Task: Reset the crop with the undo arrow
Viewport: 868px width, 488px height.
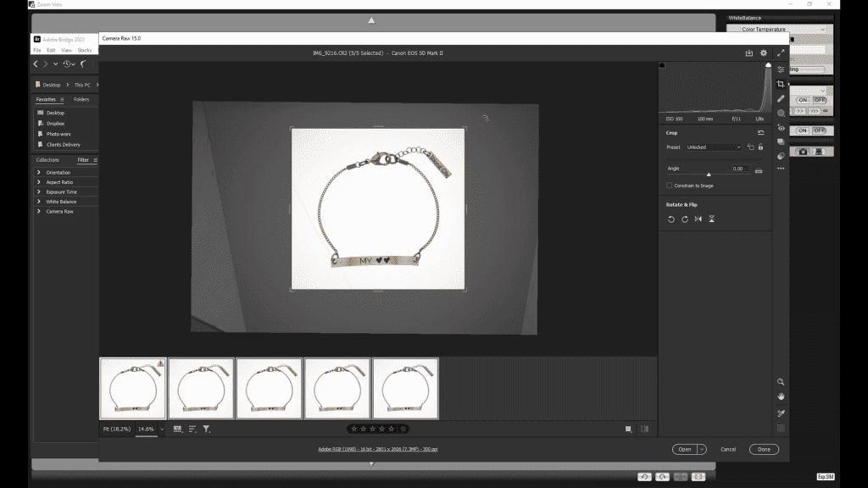Action: 760,133
